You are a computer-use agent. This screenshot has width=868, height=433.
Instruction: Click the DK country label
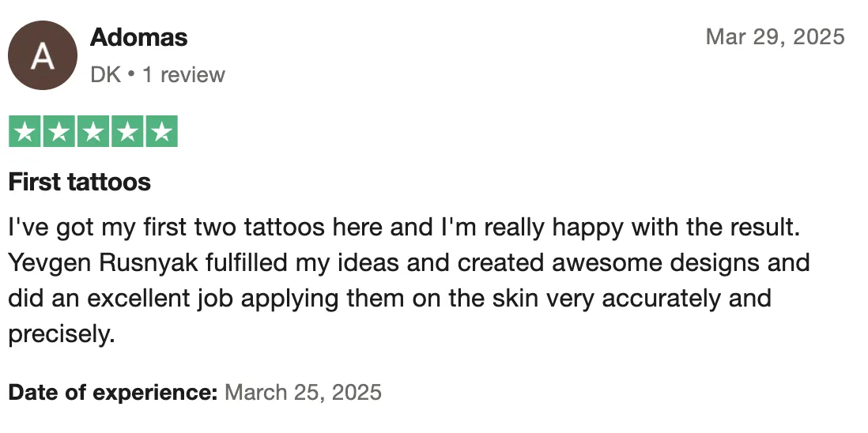105,74
